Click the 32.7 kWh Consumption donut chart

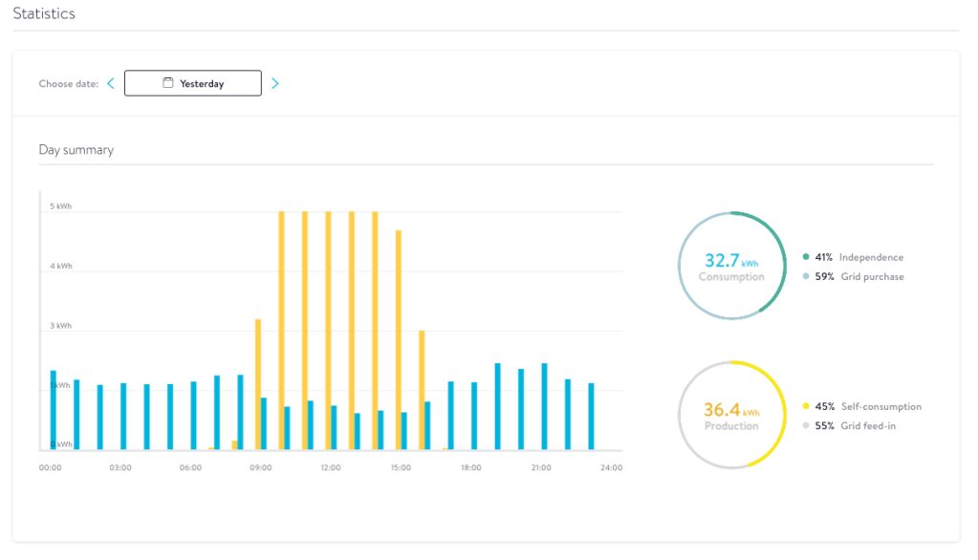pos(731,265)
